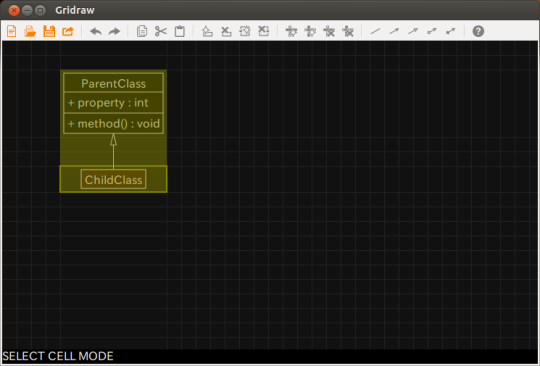
Task: Click the inheritance arrow between the classes
Action: point(113,151)
